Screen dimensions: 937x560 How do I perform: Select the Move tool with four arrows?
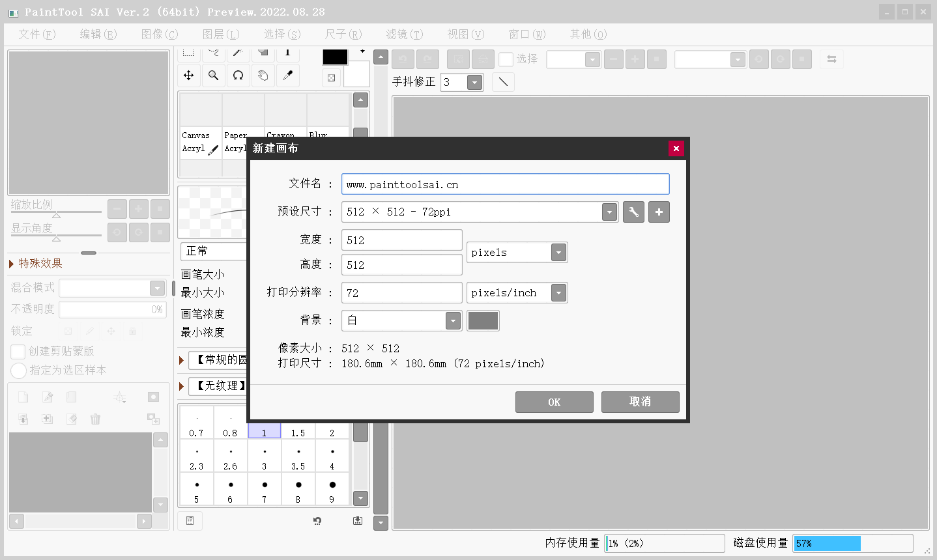click(189, 76)
